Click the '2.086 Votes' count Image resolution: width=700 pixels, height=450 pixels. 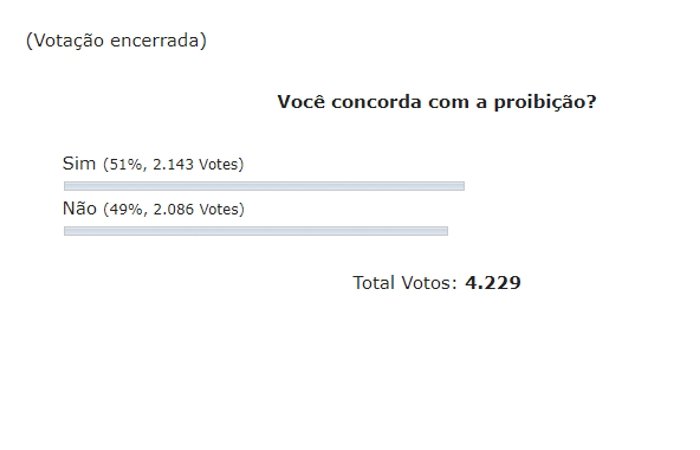[196, 209]
